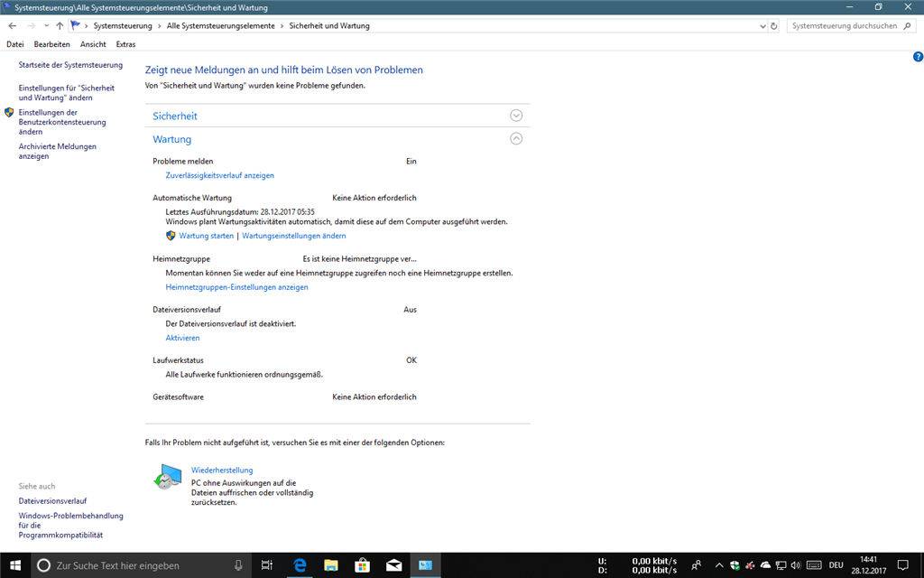Image resolution: width=924 pixels, height=578 pixels.
Task: Click the Probleme melden label
Action: [x=183, y=161]
